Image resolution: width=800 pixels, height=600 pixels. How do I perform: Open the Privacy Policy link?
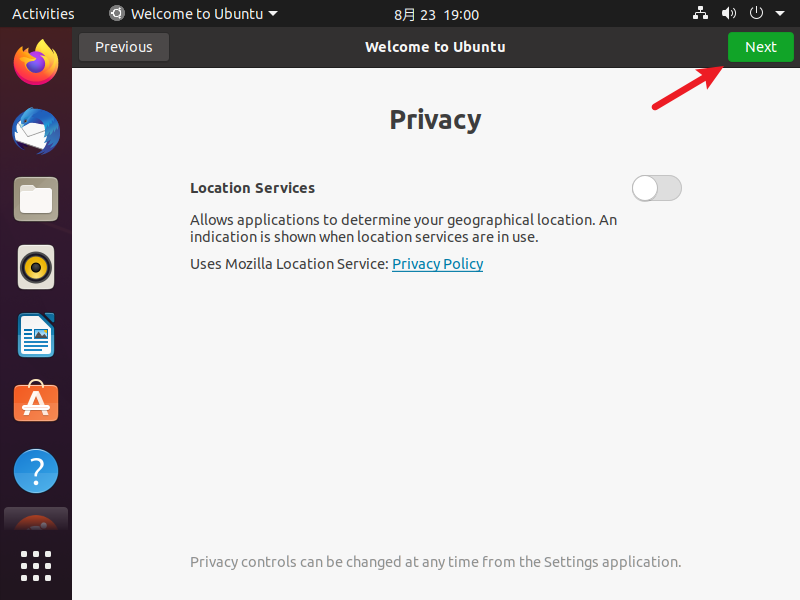click(437, 264)
